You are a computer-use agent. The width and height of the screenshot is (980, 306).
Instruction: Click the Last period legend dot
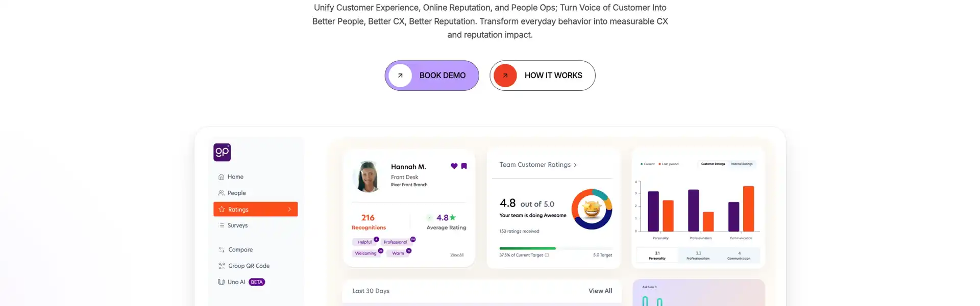click(x=659, y=164)
